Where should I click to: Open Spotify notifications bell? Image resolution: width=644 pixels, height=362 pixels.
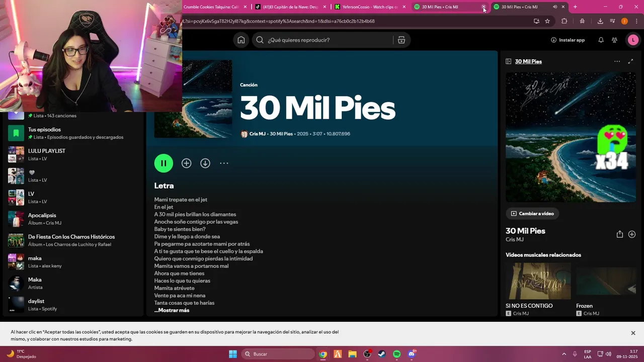(601, 40)
